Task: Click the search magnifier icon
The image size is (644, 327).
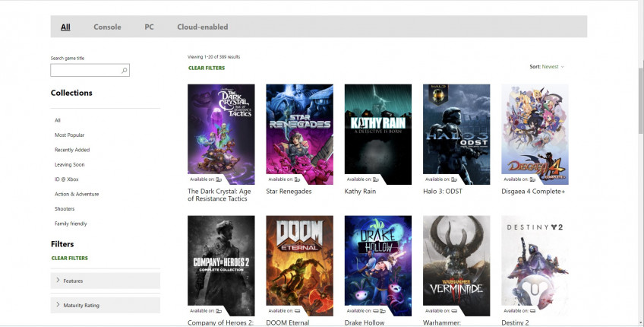Action: tap(124, 70)
